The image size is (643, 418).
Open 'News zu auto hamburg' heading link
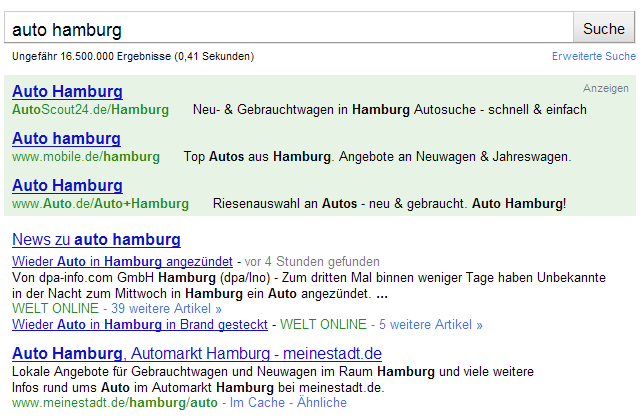[x=96, y=240]
